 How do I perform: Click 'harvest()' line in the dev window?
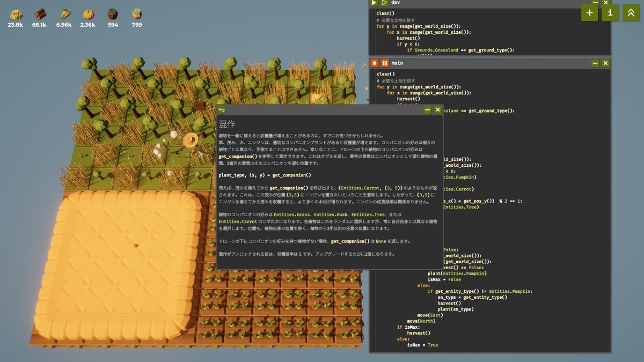(x=408, y=38)
